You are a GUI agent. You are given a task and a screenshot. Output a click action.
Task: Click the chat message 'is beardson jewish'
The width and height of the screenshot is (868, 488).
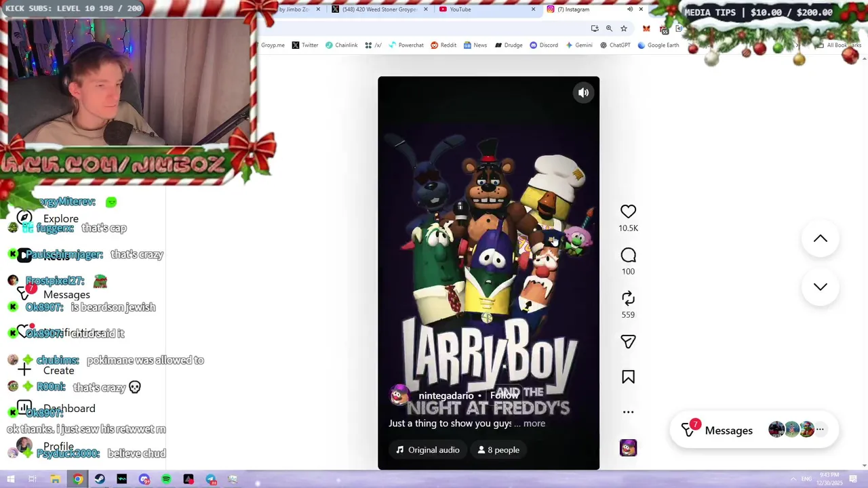pos(113,307)
